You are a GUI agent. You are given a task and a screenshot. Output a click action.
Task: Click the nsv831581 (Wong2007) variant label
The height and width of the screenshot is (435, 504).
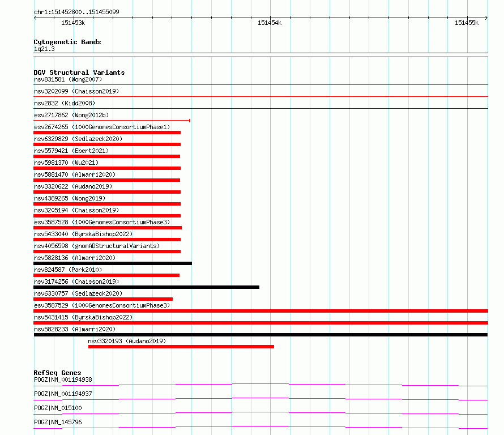click(x=68, y=79)
